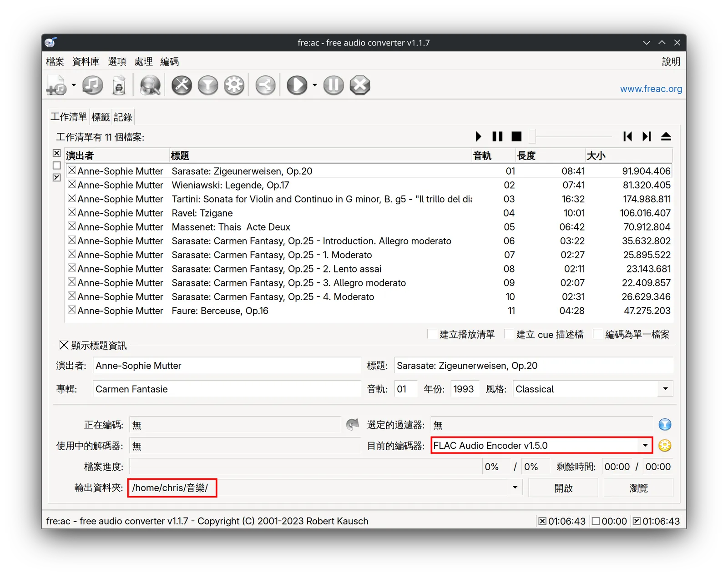The width and height of the screenshot is (728, 578).
Task: Click the blue filter icon beside selected filters
Action: (x=665, y=425)
